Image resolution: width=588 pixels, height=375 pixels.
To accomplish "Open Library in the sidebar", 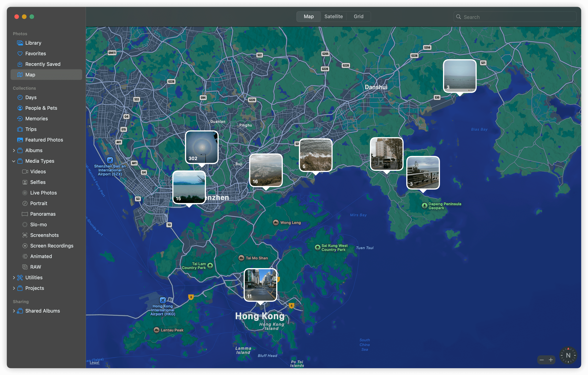I will click(x=33, y=43).
